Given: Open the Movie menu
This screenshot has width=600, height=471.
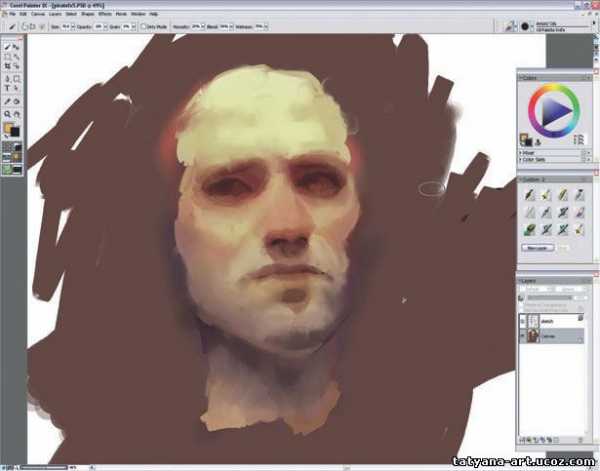Looking at the screenshot, I should tap(121, 14).
